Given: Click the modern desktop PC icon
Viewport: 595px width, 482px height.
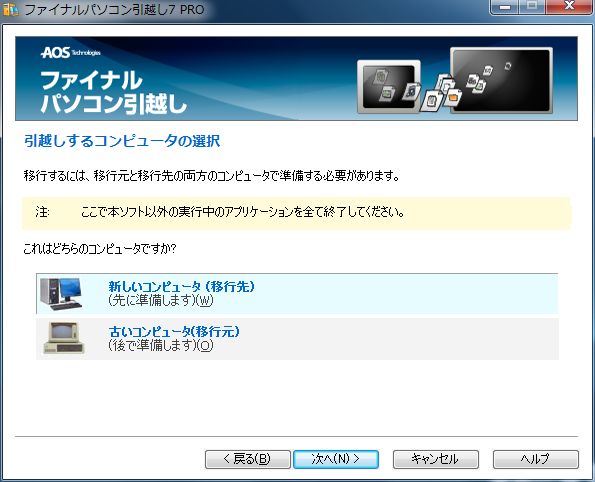Looking at the screenshot, I should [61, 294].
